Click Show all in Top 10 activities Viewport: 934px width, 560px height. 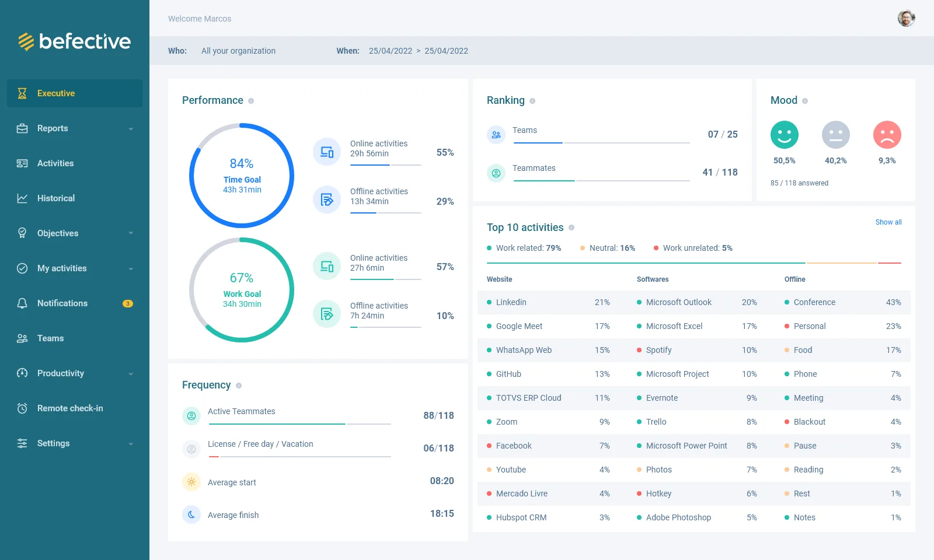click(x=888, y=222)
